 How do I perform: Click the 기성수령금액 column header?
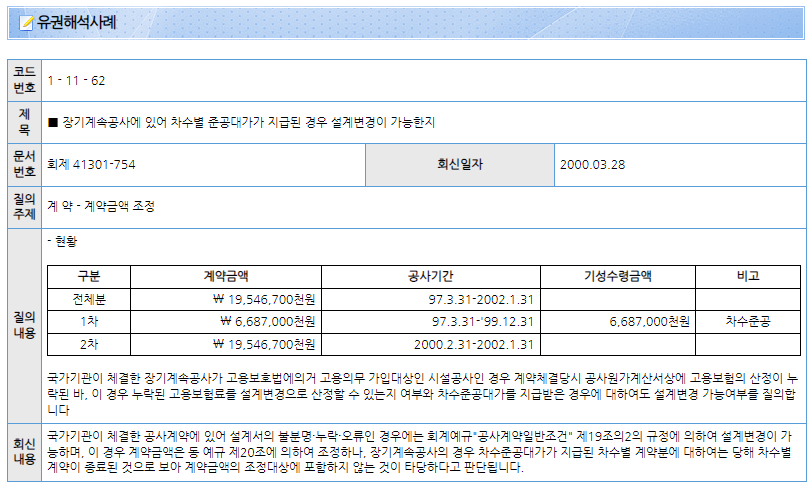point(618,276)
